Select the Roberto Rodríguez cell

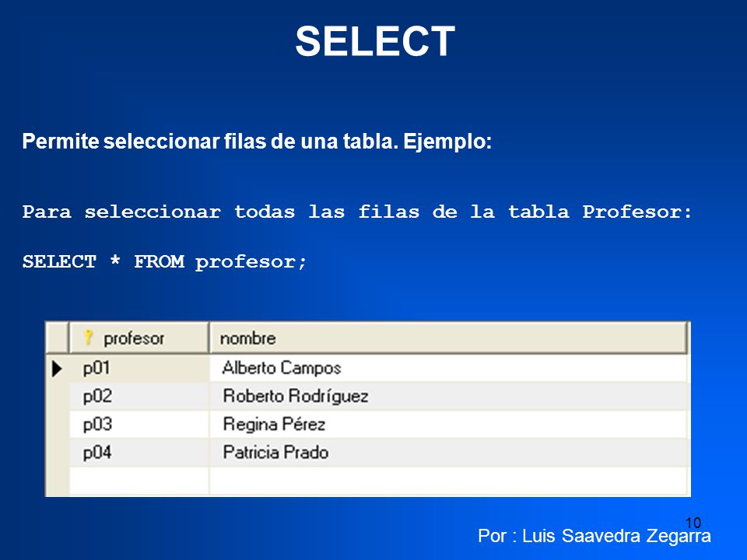[x=449, y=396]
